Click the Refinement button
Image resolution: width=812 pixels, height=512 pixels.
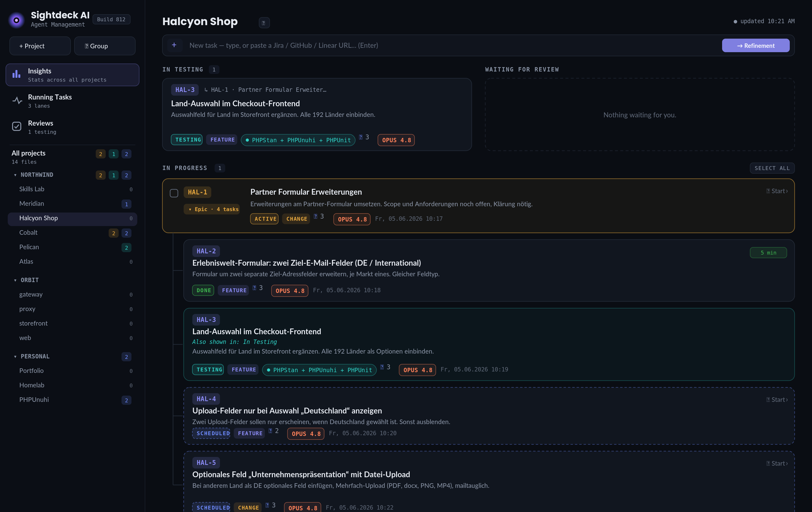[756, 45]
